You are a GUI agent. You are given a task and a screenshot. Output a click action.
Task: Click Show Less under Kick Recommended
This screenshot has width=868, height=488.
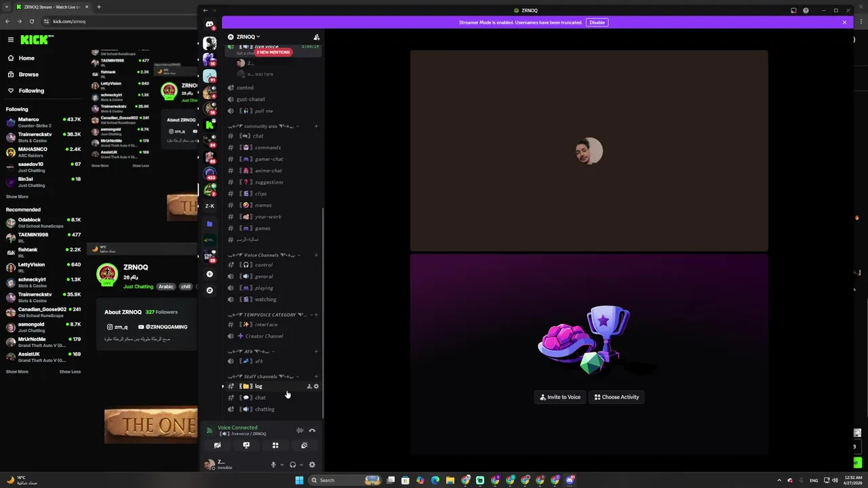pyautogui.click(x=70, y=371)
